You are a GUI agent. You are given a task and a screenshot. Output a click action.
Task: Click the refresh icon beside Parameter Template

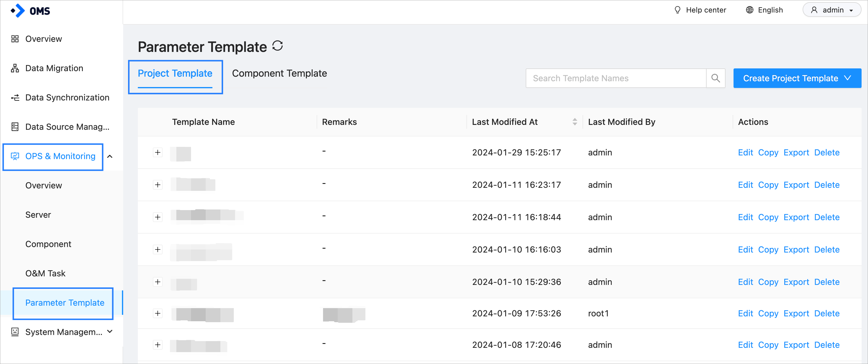[x=277, y=46]
